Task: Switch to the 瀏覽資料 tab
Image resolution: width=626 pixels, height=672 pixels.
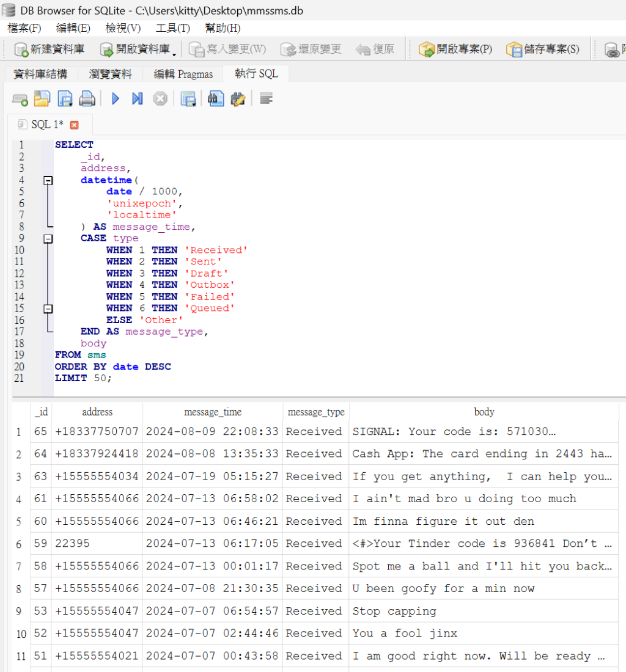Action: (110, 74)
